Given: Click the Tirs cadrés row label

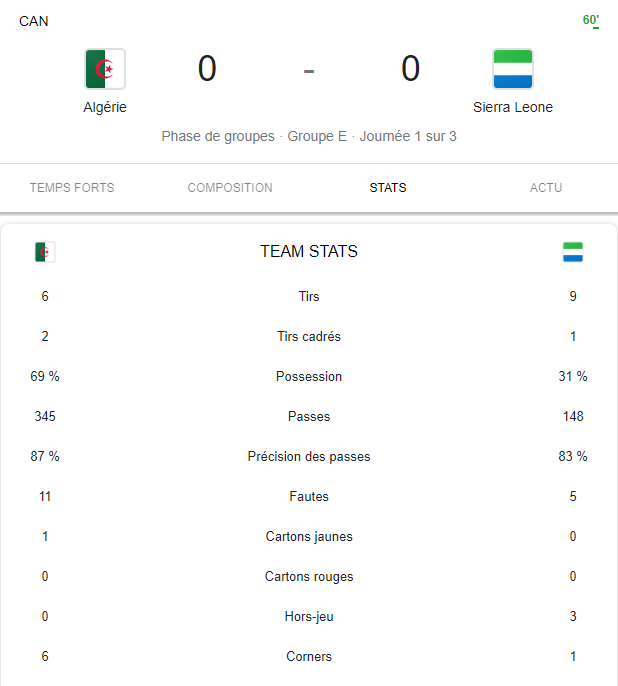Looking at the screenshot, I should [x=309, y=336].
